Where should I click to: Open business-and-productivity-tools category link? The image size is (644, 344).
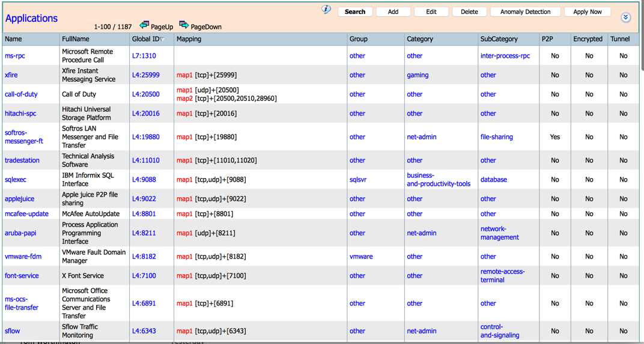(439, 180)
